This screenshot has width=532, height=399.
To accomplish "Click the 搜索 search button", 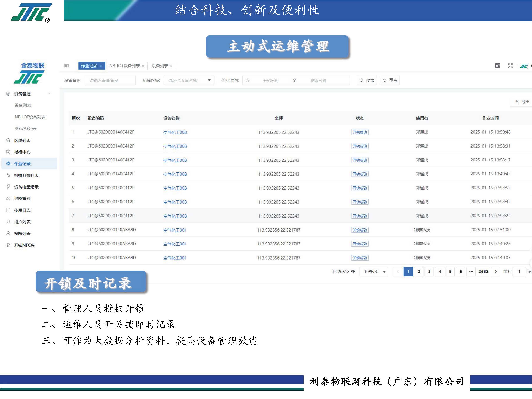I will tap(367, 80).
